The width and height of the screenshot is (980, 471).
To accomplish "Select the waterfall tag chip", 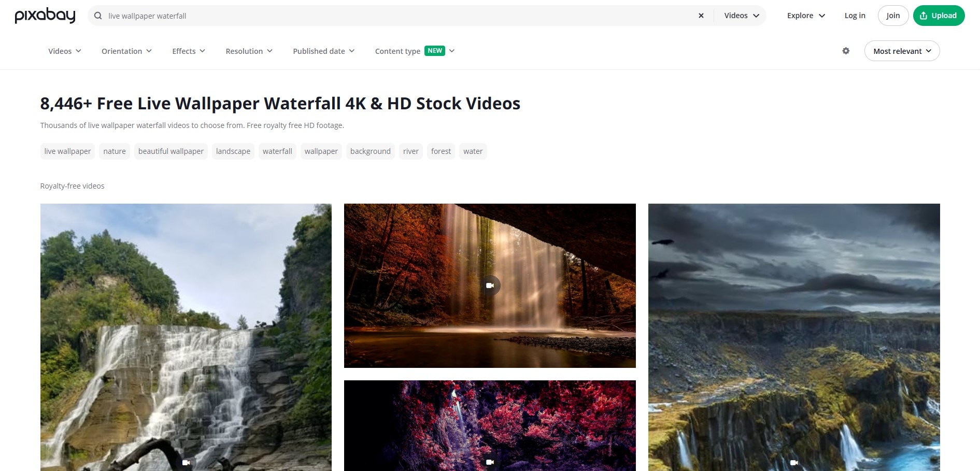I will [x=277, y=151].
